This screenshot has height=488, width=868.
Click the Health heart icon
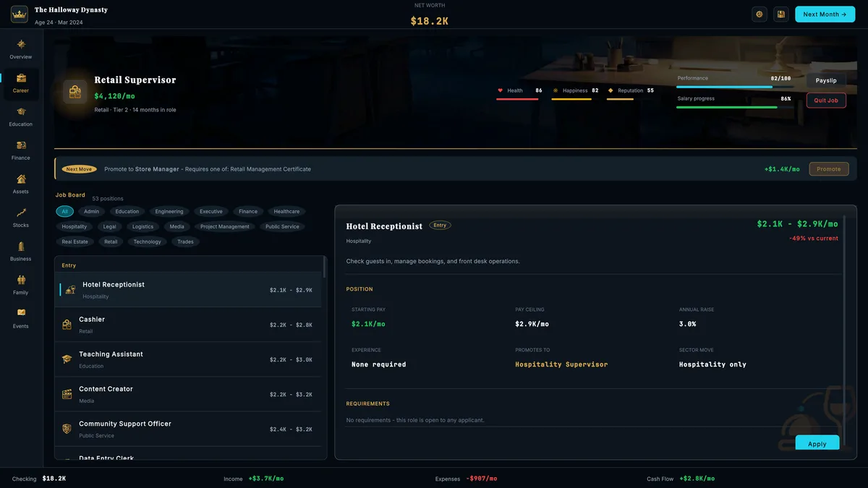click(500, 90)
